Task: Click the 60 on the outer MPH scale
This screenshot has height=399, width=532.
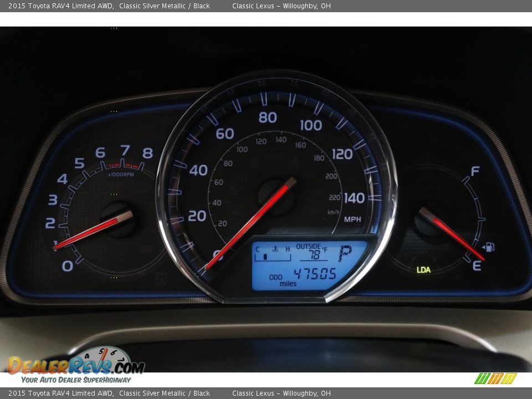Action: point(225,134)
